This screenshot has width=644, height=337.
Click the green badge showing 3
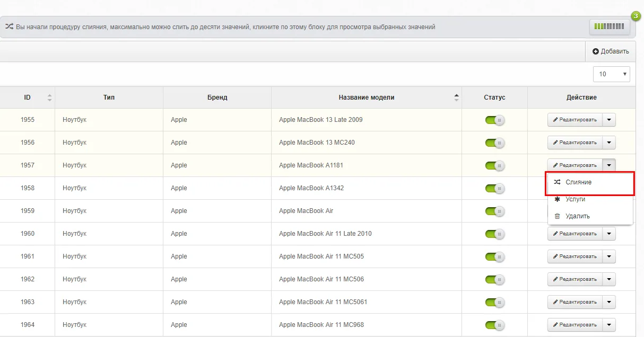636,16
